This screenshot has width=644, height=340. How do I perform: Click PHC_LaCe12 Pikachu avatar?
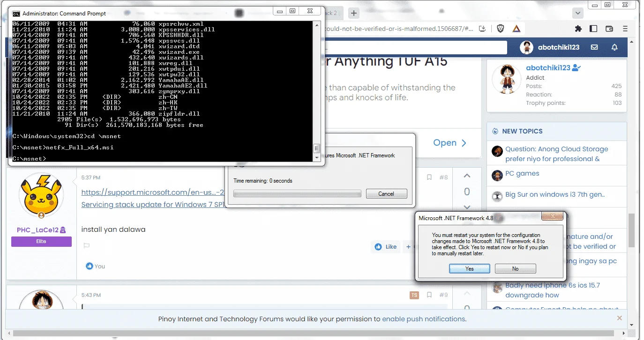(x=41, y=196)
